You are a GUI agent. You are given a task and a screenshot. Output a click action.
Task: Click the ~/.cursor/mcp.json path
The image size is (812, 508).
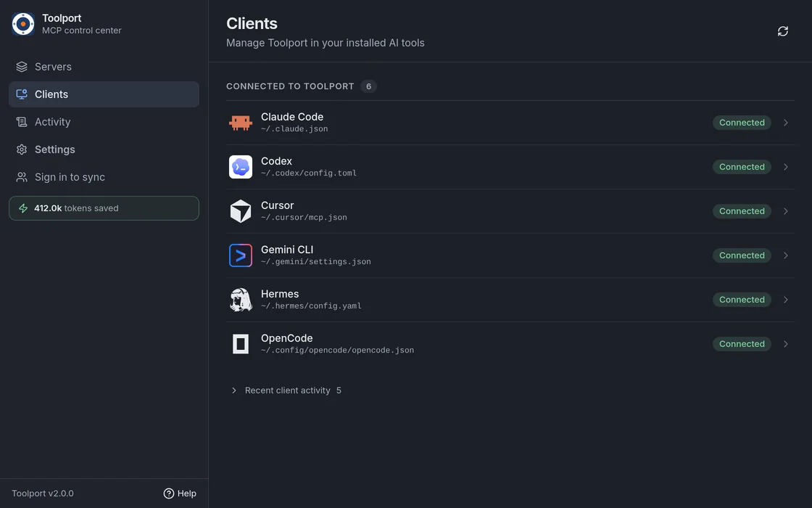point(304,218)
